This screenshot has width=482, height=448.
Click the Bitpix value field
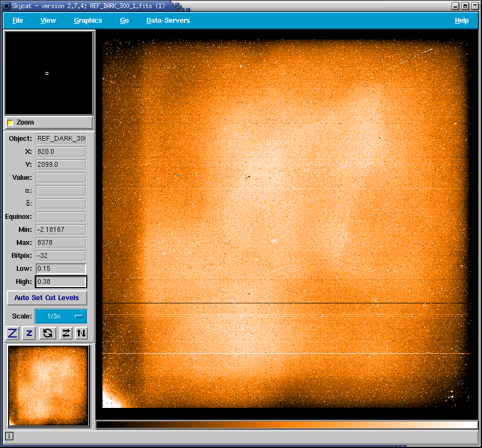(x=61, y=256)
